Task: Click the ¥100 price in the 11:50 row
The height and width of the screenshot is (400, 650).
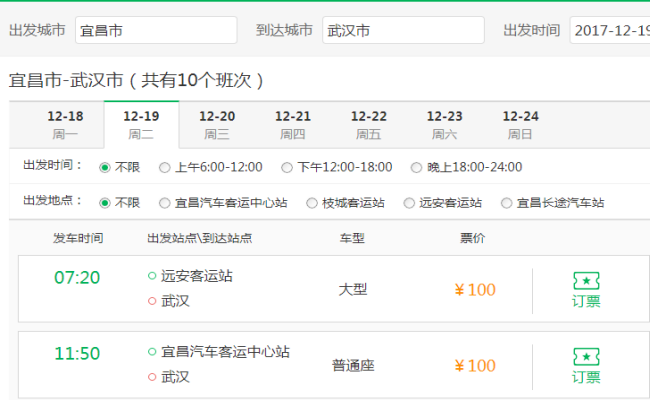Action: (x=475, y=366)
